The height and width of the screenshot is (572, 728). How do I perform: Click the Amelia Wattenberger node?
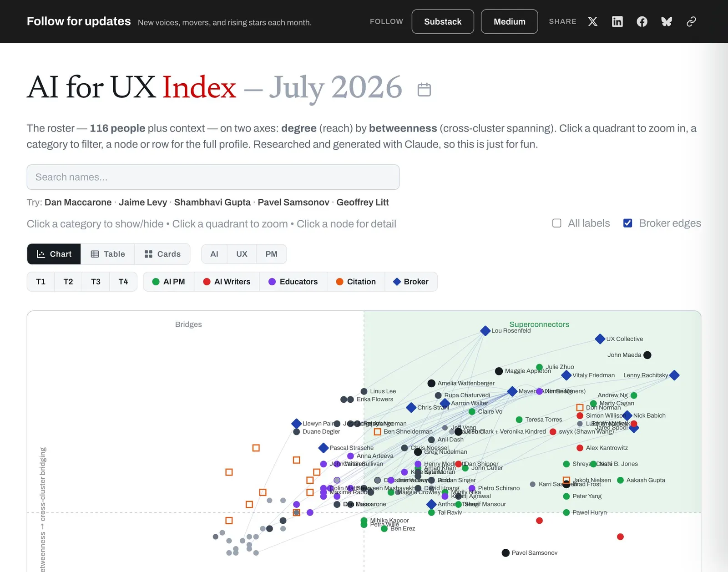click(x=431, y=383)
